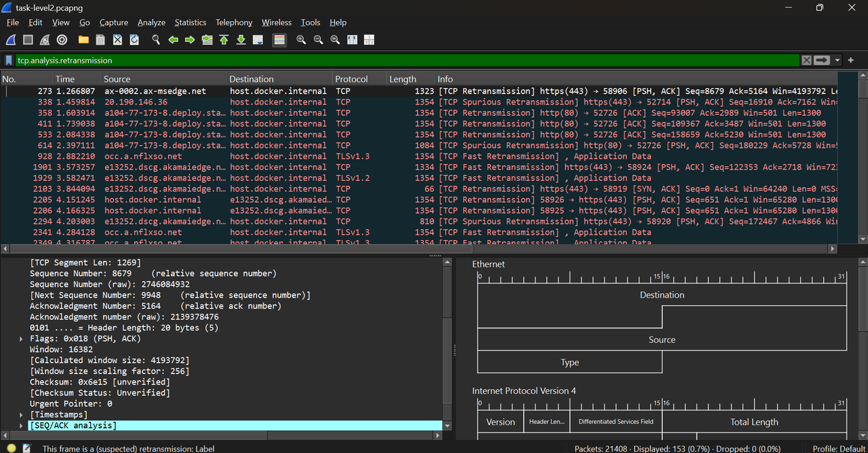Image resolution: width=868 pixels, height=453 pixels.
Task: Restart the current capture
Action: (x=45, y=40)
